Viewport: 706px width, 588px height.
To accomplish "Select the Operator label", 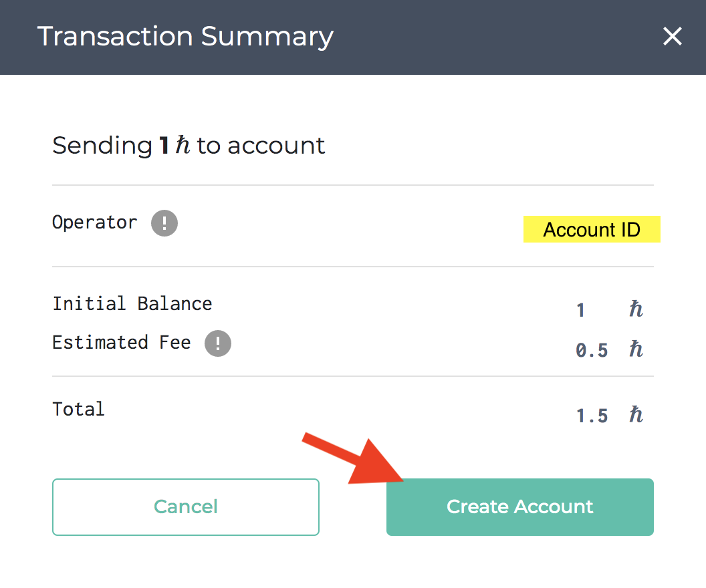I will click(95, 223).
